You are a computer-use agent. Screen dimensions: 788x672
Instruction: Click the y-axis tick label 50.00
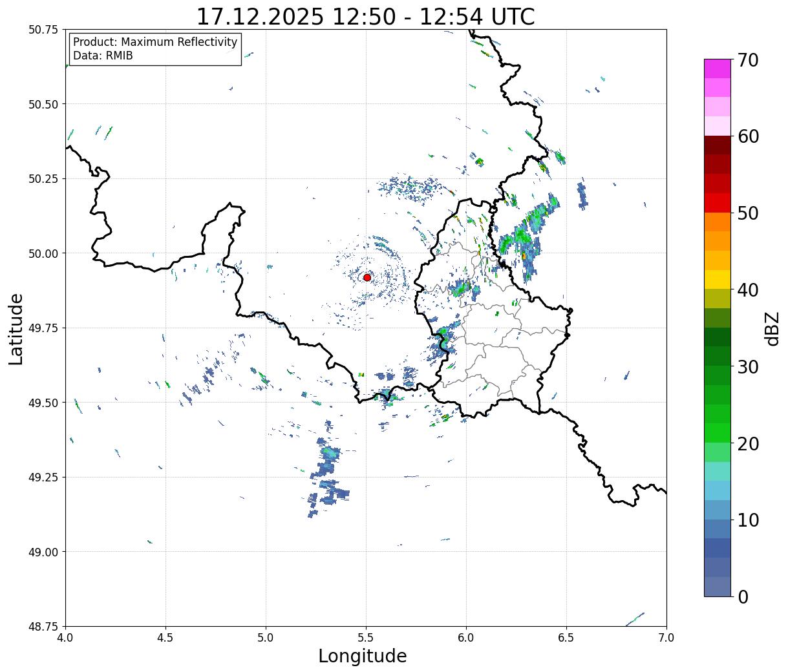[x=43, y=253]
